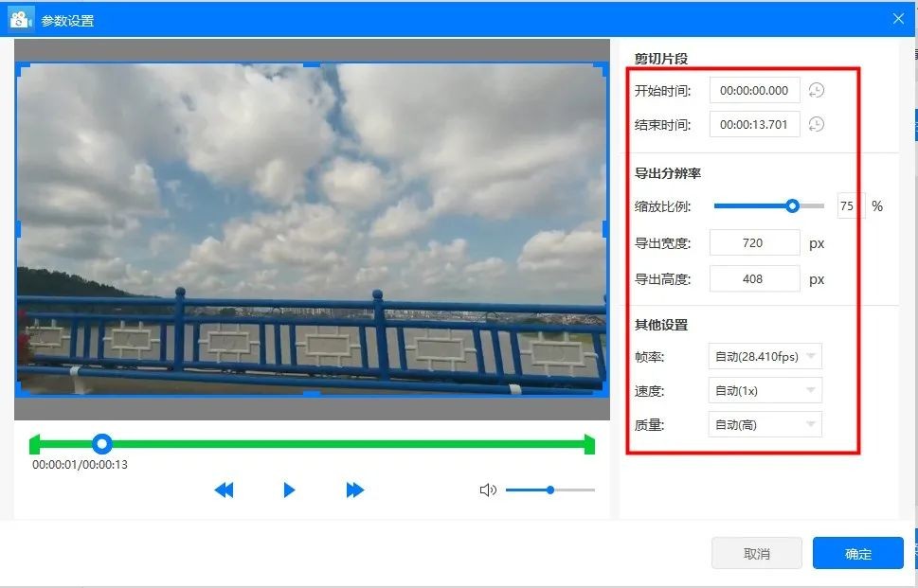This screenshot has width=918, height=588.
Task: Click the time readout 00:00:01/00:00:13
Action: click(80, 465)
